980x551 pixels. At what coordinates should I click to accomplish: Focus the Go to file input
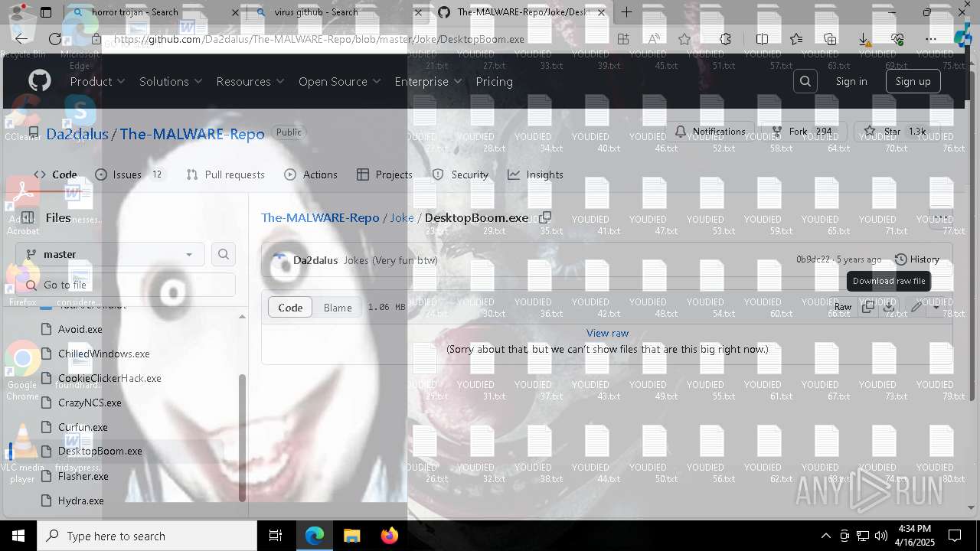click(126, 285)
